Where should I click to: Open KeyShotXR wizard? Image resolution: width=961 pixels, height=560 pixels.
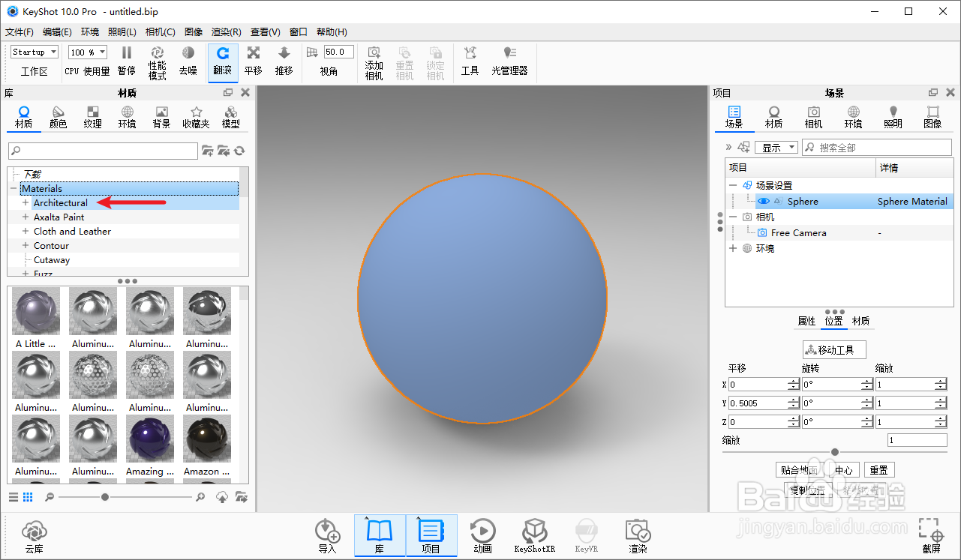pos(534,536)
